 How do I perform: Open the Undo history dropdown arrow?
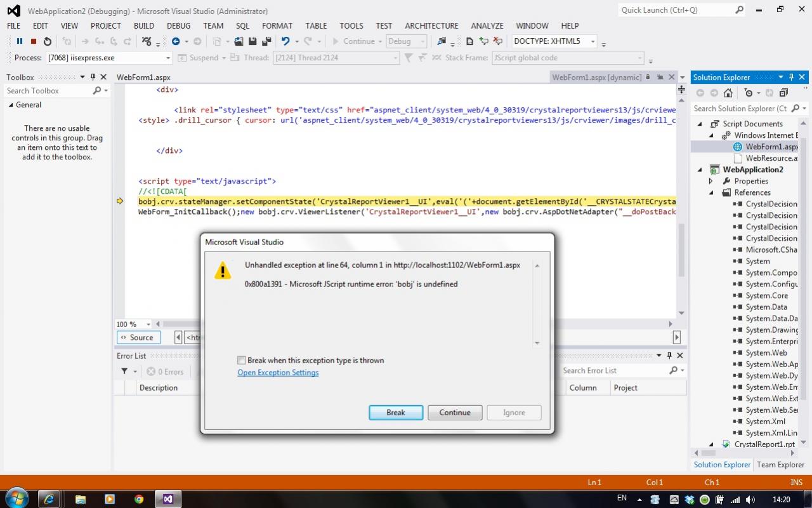tap(296, 41)
